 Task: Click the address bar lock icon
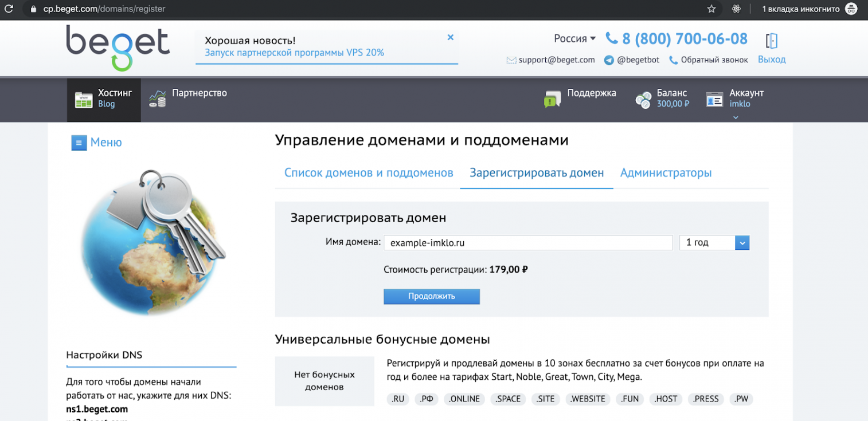pos(33,9)
